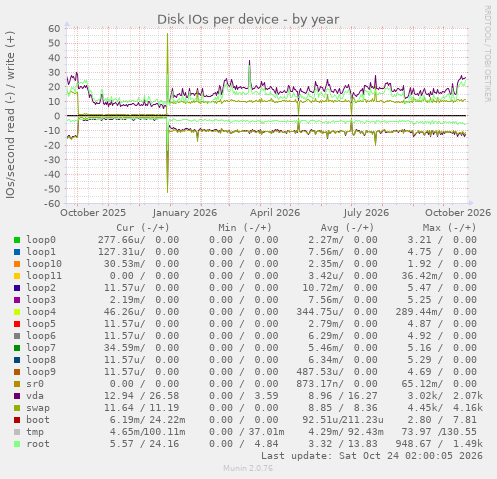Click the 'loop8' legend label

[41, 360]
